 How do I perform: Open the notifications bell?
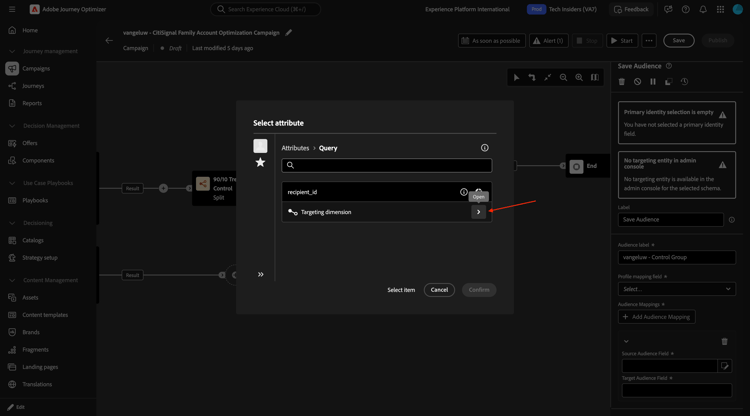(703, 9)
